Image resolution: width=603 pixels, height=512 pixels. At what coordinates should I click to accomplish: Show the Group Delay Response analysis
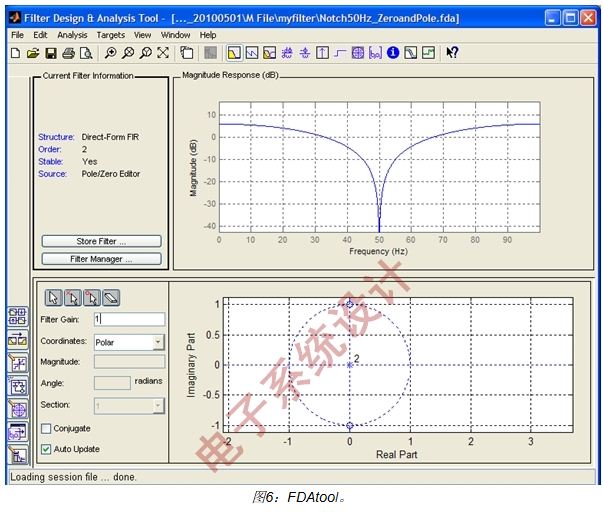coord(287,53)
